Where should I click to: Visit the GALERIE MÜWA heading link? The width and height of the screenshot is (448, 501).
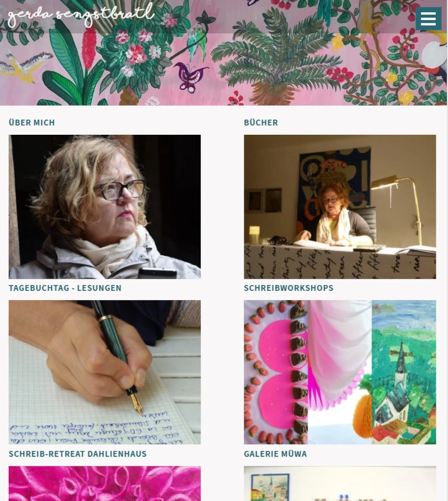point(275,454)
